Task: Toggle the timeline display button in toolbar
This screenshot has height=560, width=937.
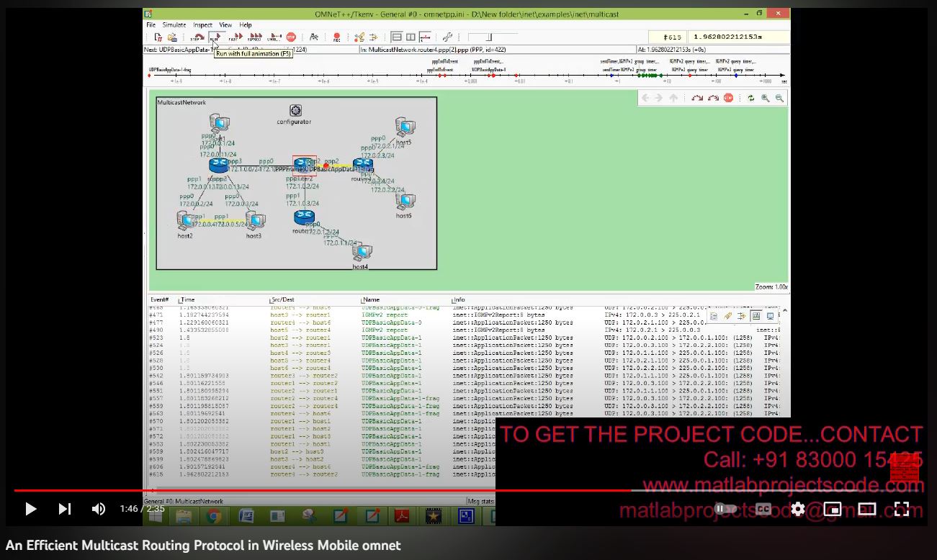Action: [x=426, y=37]
